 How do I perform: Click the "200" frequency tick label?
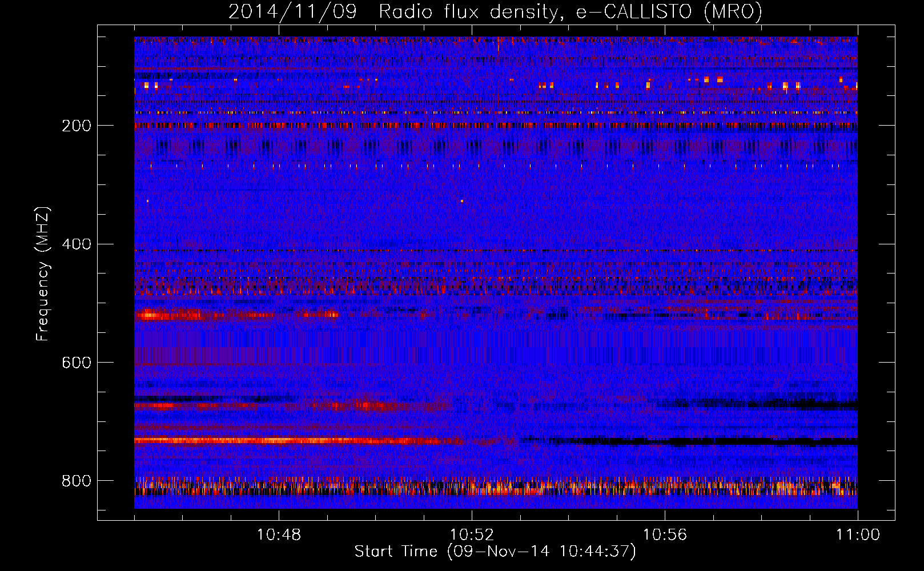tap(77, 126)
